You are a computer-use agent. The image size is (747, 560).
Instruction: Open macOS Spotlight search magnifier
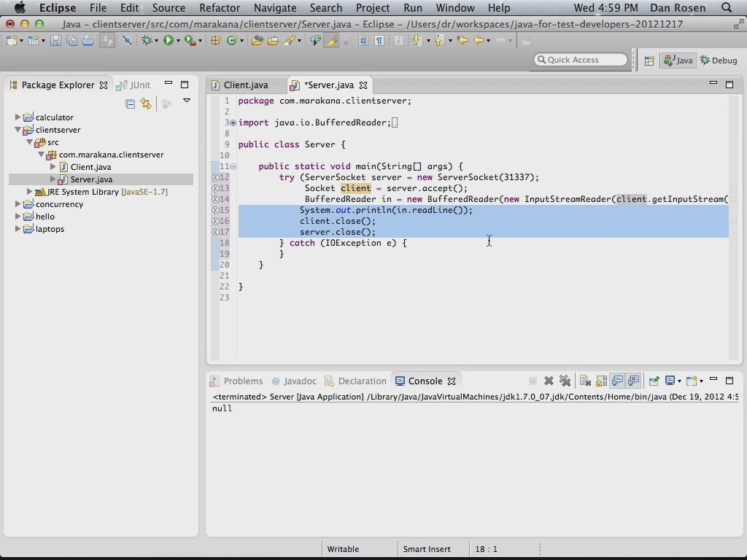[x=727, y=7]
